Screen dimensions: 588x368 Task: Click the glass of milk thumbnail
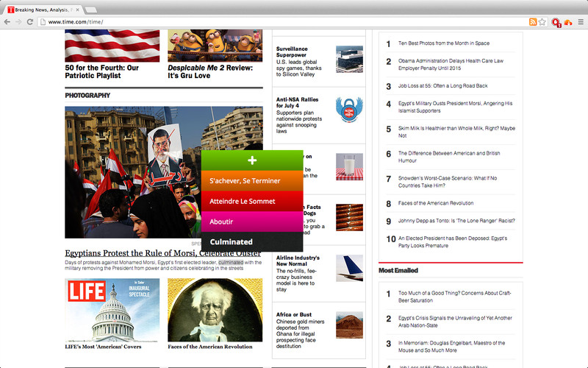(349, 167)
